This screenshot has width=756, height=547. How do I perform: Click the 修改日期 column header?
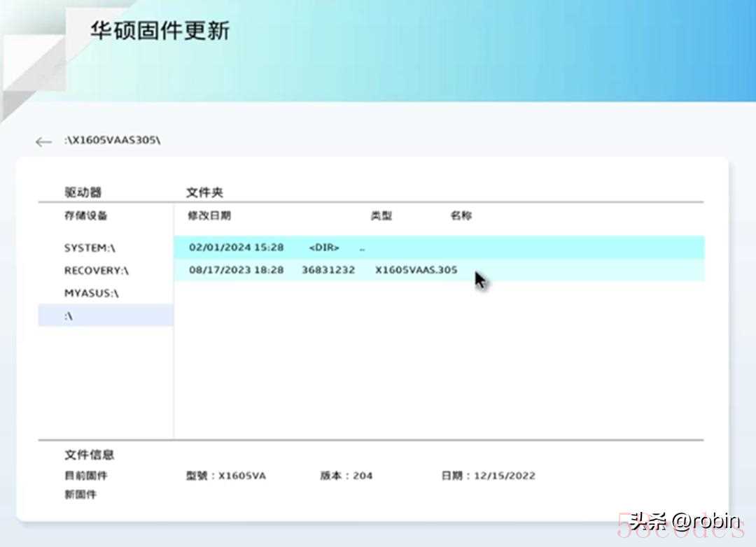(x=209, y=215)
